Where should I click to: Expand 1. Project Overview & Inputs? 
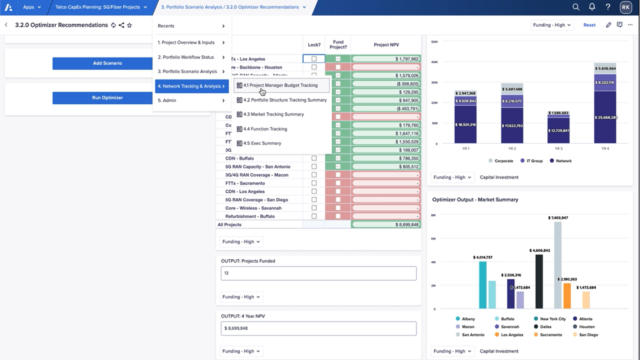pyautogui.click(x=191, y=42)
